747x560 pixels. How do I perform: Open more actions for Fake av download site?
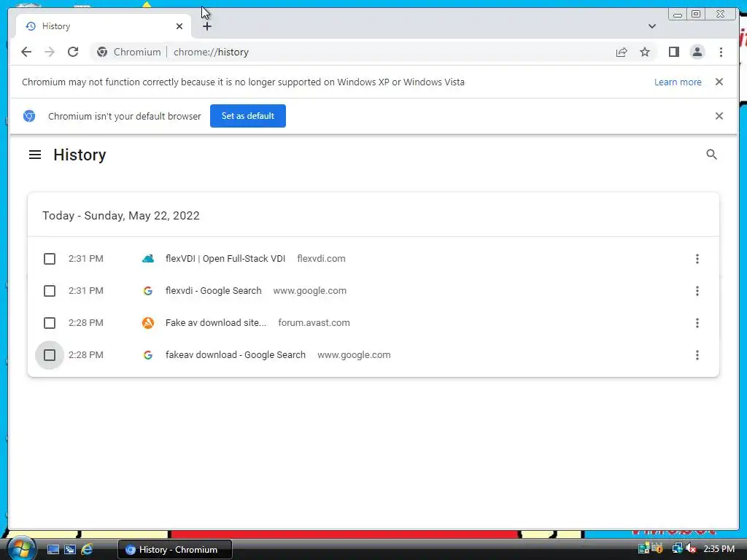pyautogui.click(x=697, y=323)
